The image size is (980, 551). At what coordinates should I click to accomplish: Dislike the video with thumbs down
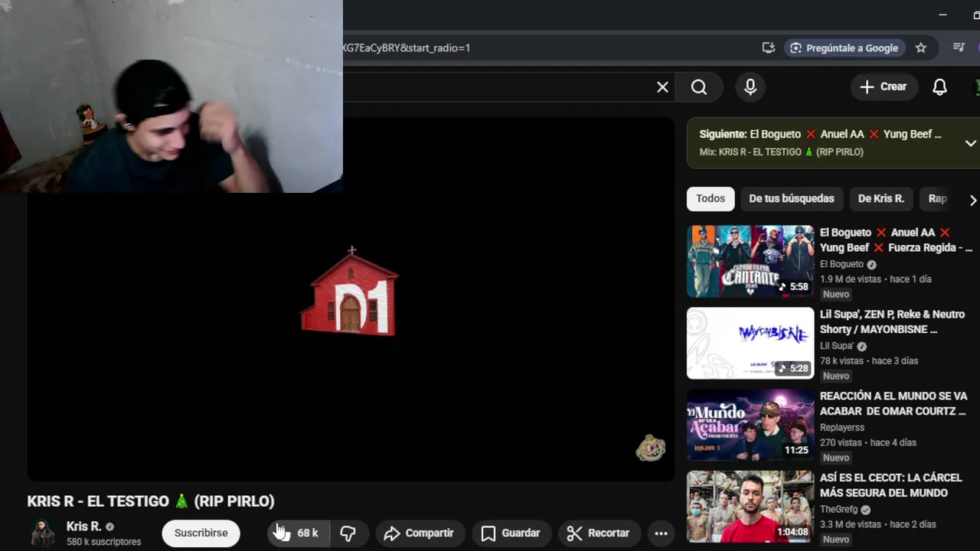pos(348,533)
